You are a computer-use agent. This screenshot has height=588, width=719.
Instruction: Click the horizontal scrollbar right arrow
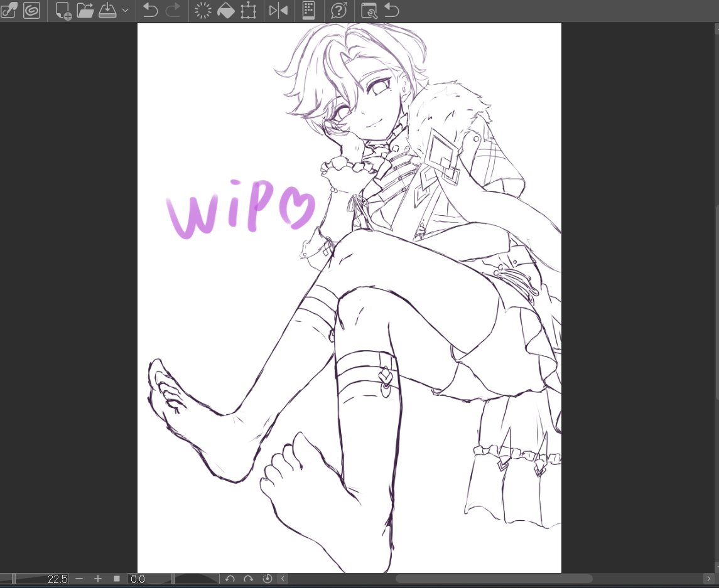click(709, 579)
